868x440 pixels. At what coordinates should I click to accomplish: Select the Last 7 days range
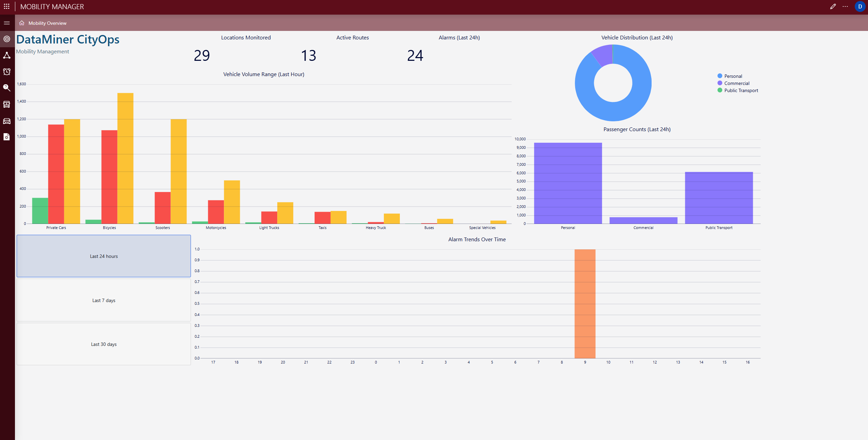(104, 300)
